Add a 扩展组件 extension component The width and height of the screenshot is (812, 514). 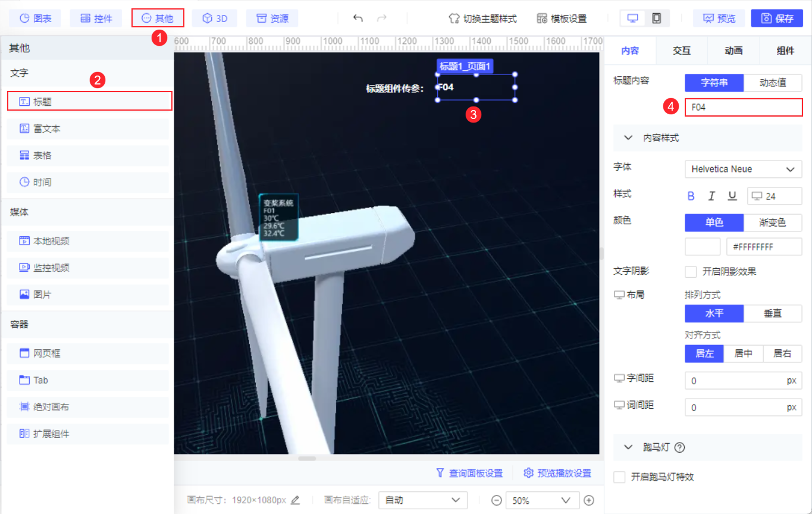[x=88, y=434]
